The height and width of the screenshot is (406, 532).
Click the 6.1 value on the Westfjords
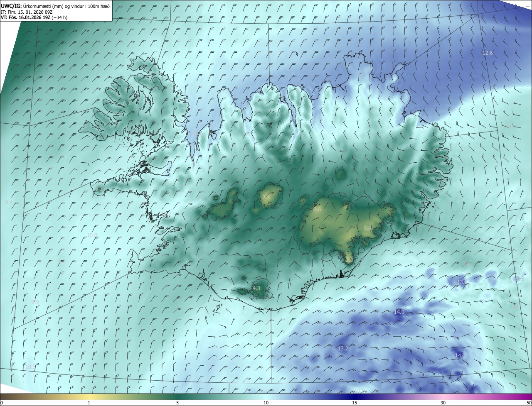click(127, 103)
